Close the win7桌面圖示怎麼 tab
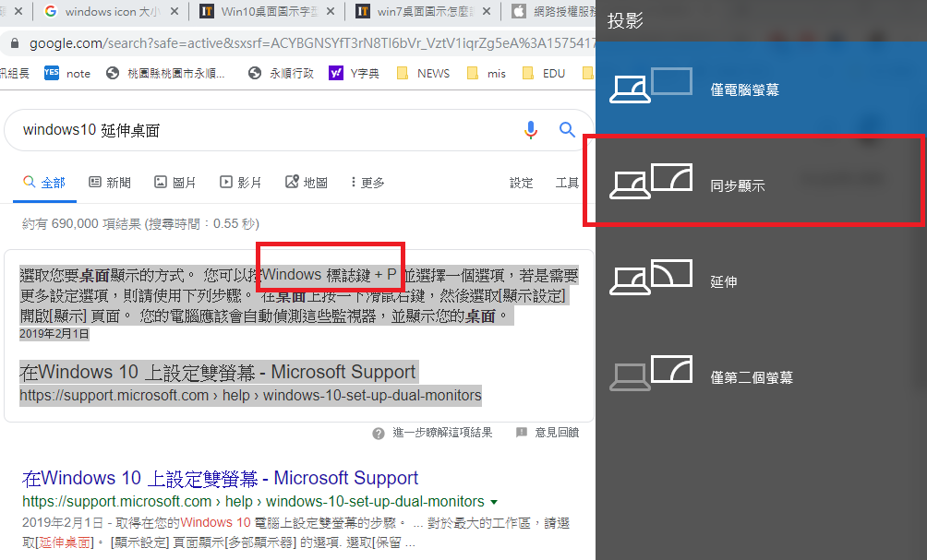Screen dimensions: 927x560 [486, 11]
